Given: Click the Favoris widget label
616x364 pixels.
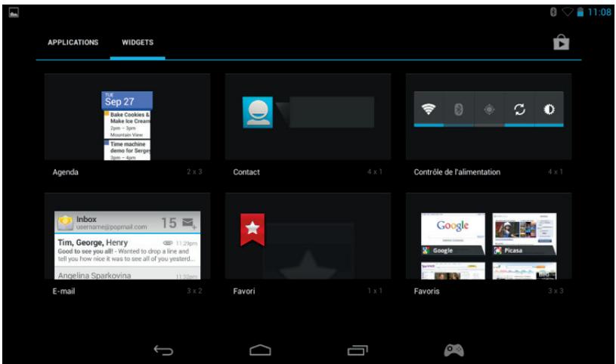Looking at the screenshot, I should coord(426,291).
